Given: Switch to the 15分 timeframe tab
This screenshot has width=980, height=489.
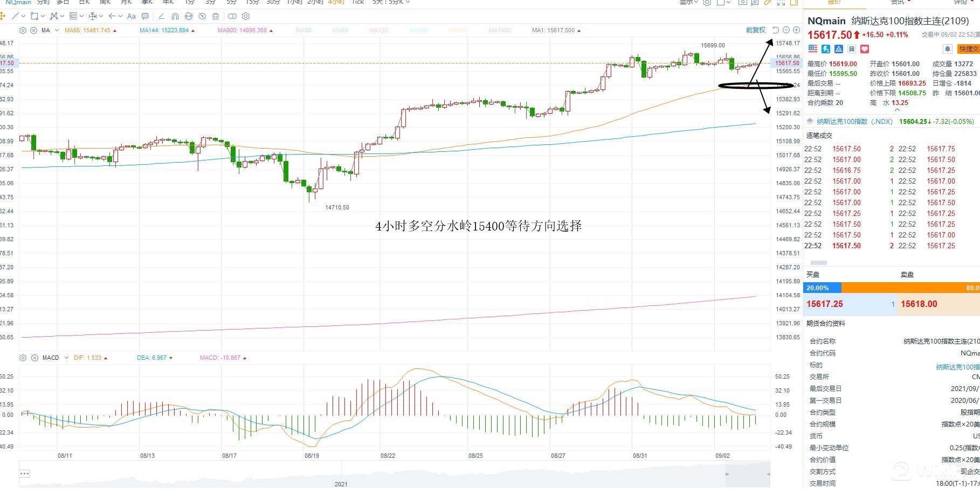Looking at the screenshot, I should pyautogui.click(x=252, y=2).
